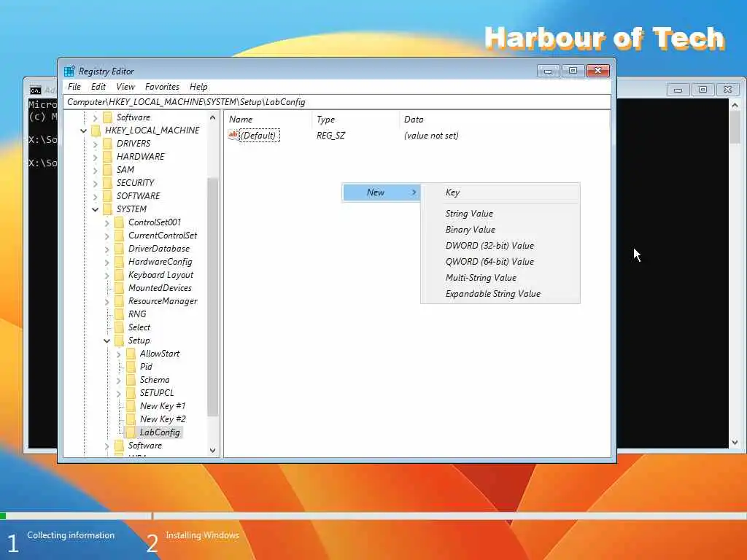Select the HARDWARE folder icon
Image resolution: width=747 pixels, height=560 pixels.
108,157
